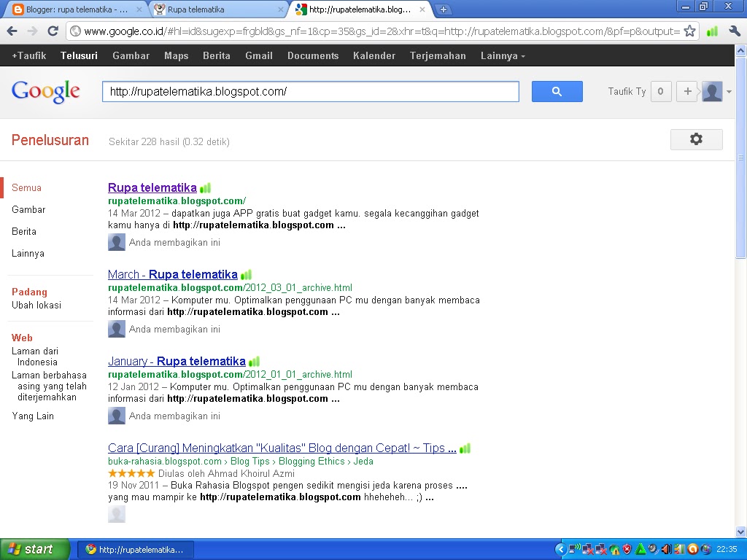Click Ubah lokasi link

click(x=36, y=305)
